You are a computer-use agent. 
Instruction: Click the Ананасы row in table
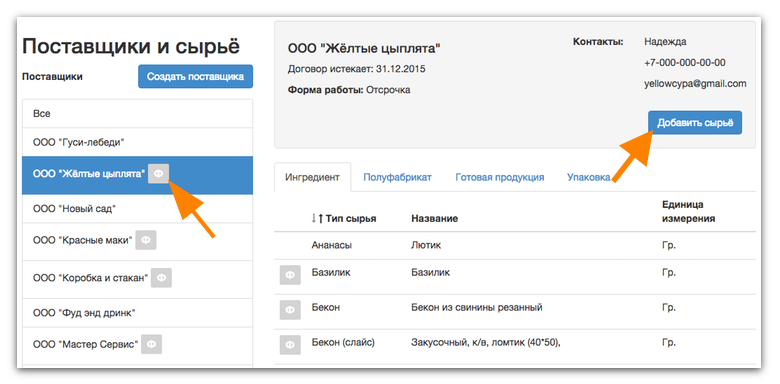[515, 245]
